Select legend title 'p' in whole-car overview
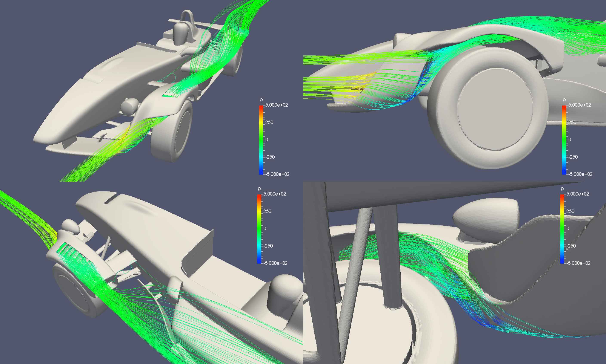 pos(261,99)
